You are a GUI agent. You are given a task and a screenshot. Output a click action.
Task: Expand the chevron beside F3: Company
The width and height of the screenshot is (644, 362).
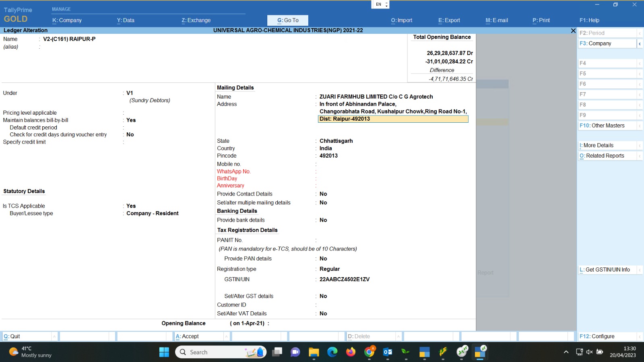click(640, 43)
